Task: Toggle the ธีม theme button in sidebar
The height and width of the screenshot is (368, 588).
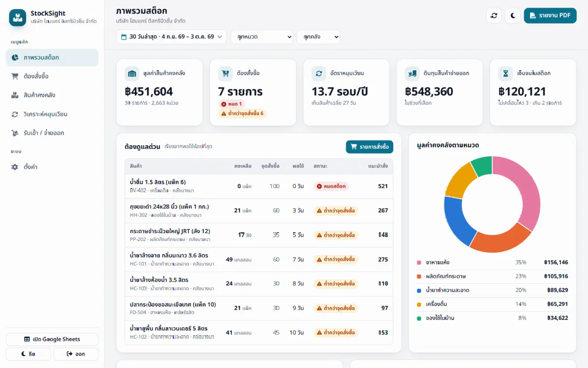Action: (28, 354)
